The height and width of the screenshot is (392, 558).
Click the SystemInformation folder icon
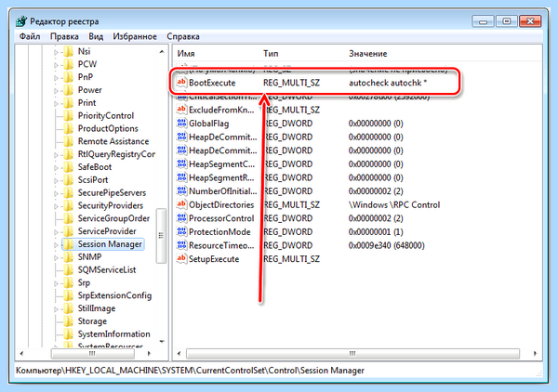[x=68, y=334]
